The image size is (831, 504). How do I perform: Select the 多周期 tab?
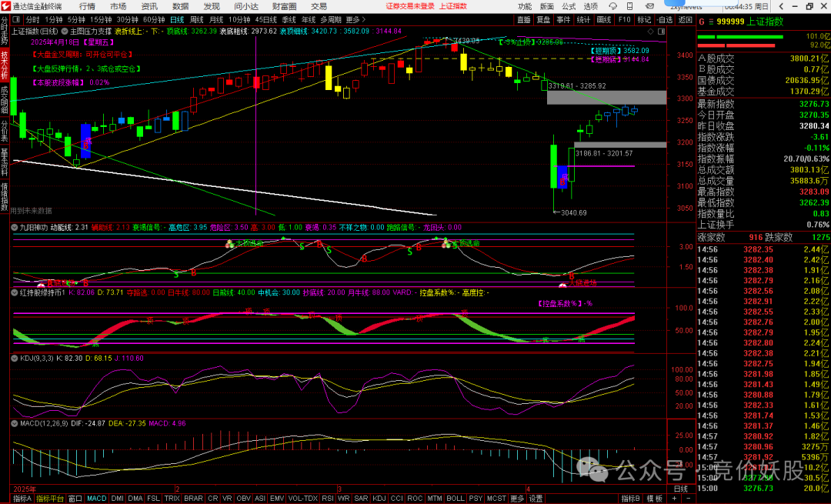pyautogui.click(x=331, y=19)
